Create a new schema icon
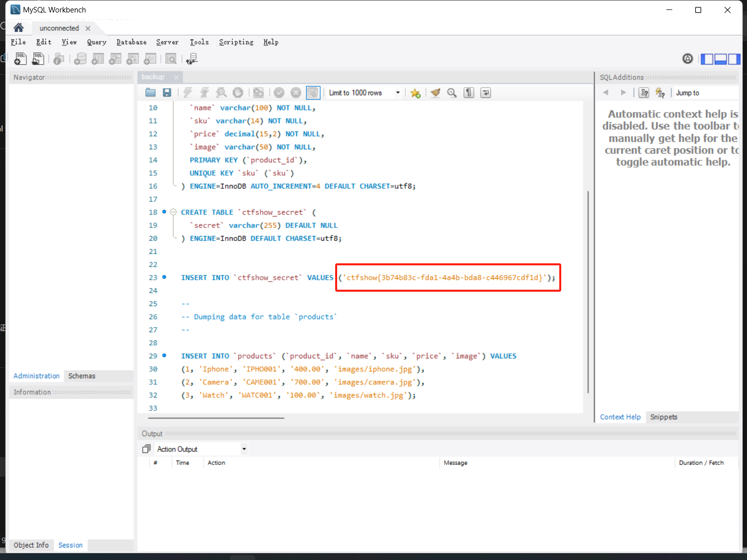This screenshot has width=747, height=560. 80,59
